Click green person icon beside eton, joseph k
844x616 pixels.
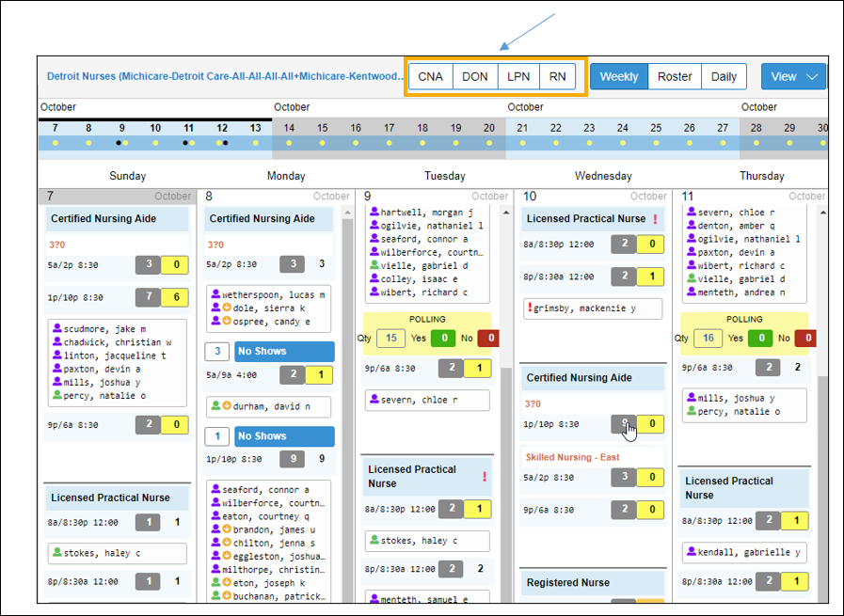(x=215, y=582)
